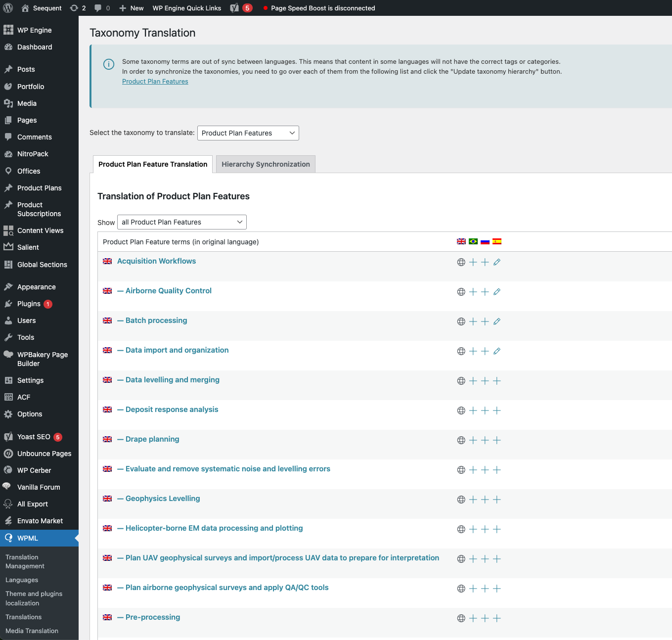672x640 pixels.
Task: Click the comments bubble in admin bar
Action: (x=102, y=8)
